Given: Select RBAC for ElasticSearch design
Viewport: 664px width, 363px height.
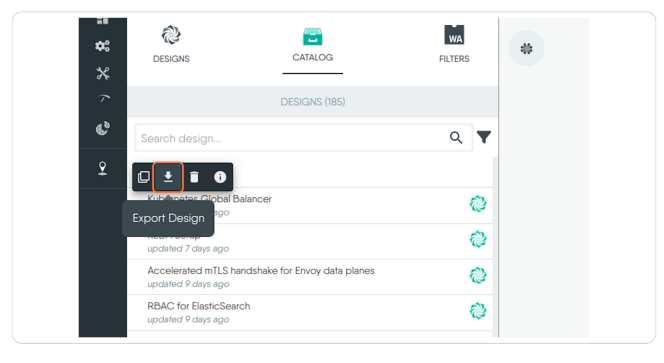Looking at the screenshot, I should pos(310,313).
